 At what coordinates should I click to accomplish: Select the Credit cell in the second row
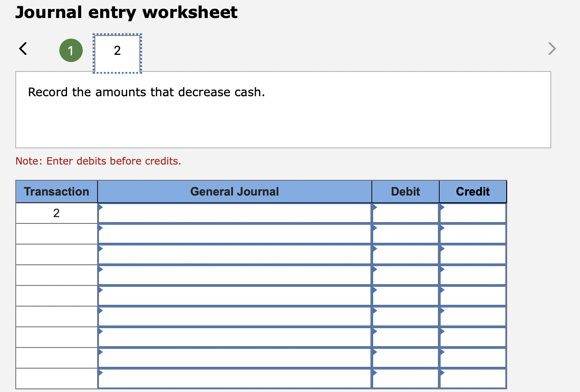click(473, 234)
